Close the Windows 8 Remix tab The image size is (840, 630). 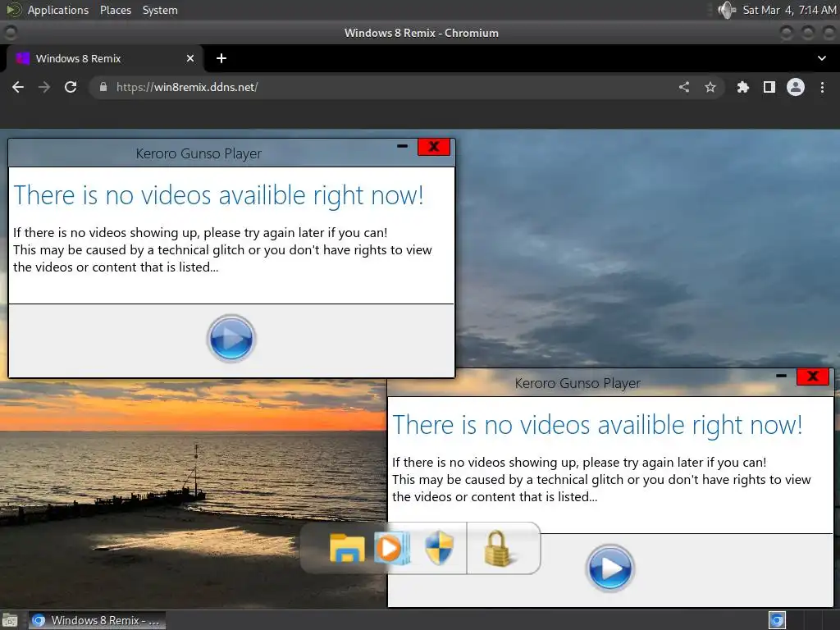coord(190,58)
